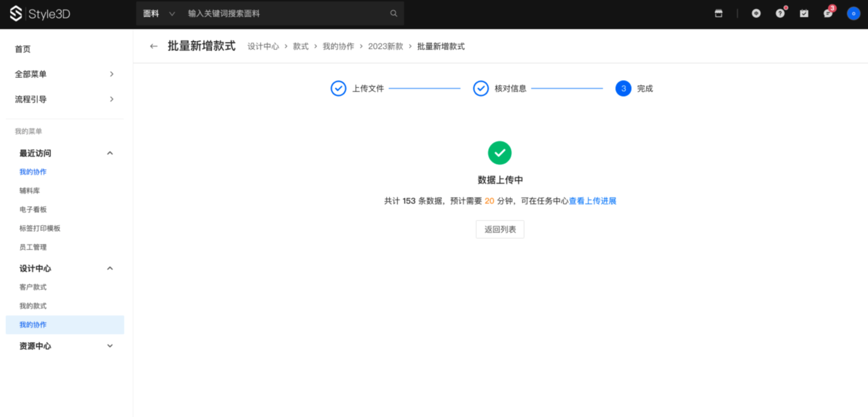Open the task center calendar icon

pos(804,14)
